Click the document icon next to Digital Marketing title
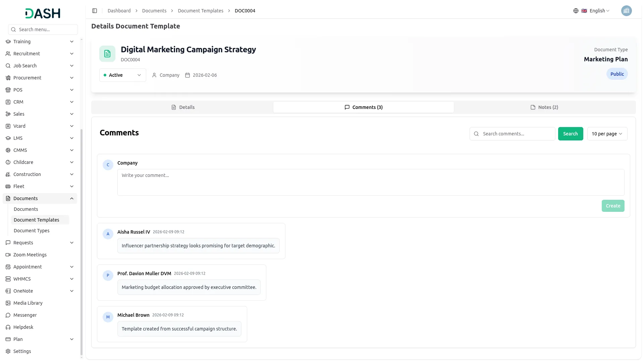 tap(107, 54)
